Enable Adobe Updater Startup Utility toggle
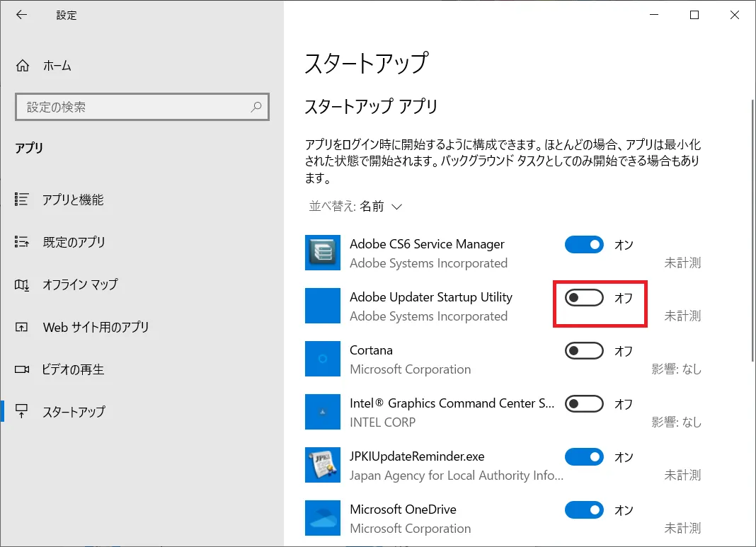The width and height of the screenshot is (756, 547). coord(584,298)
